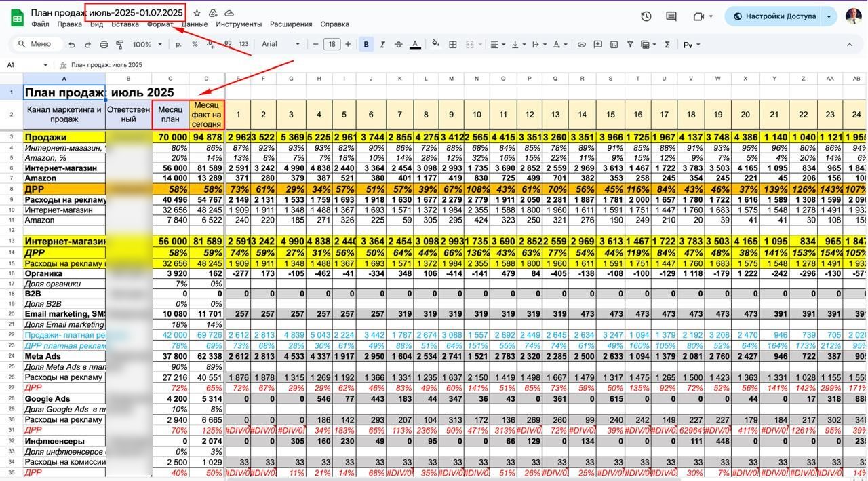This screenshot has width=868, height=481.
Task: Open the comments history icon
Action: click(671, 16)
